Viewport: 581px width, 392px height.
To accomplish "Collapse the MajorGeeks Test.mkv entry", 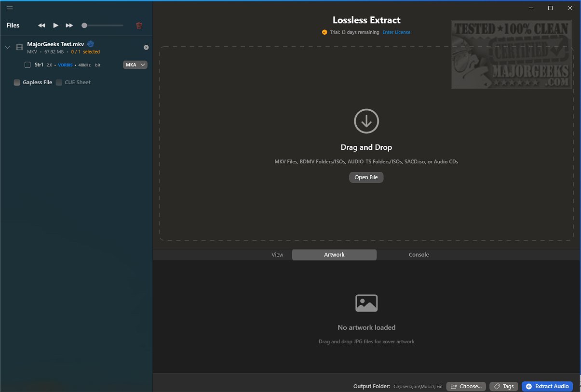I will tap(7, 47).
